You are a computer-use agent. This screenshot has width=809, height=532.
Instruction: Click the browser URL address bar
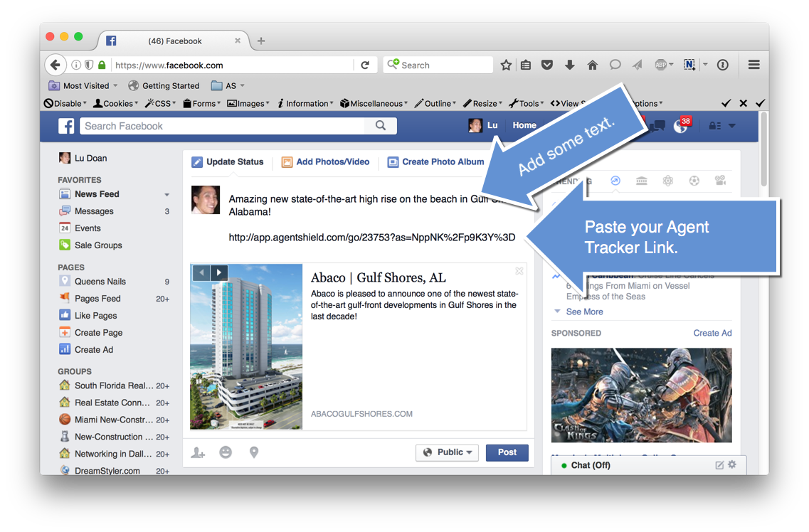(x=232, y=65)
